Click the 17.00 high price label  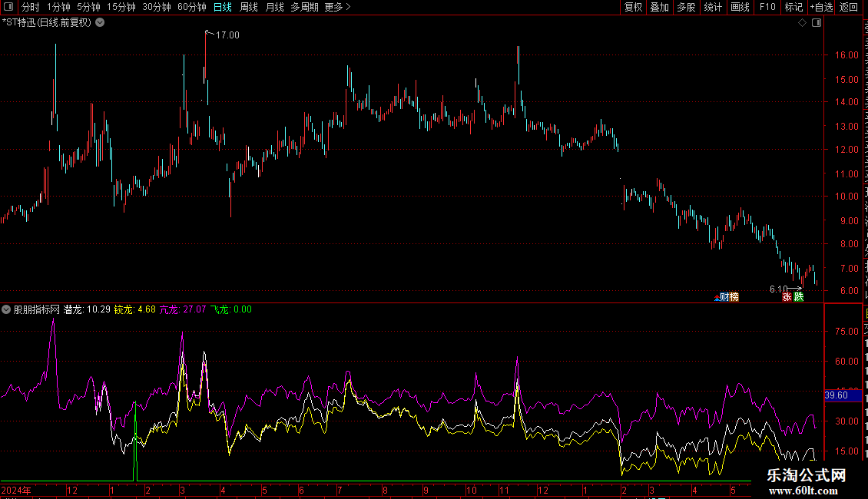point(227,35)
